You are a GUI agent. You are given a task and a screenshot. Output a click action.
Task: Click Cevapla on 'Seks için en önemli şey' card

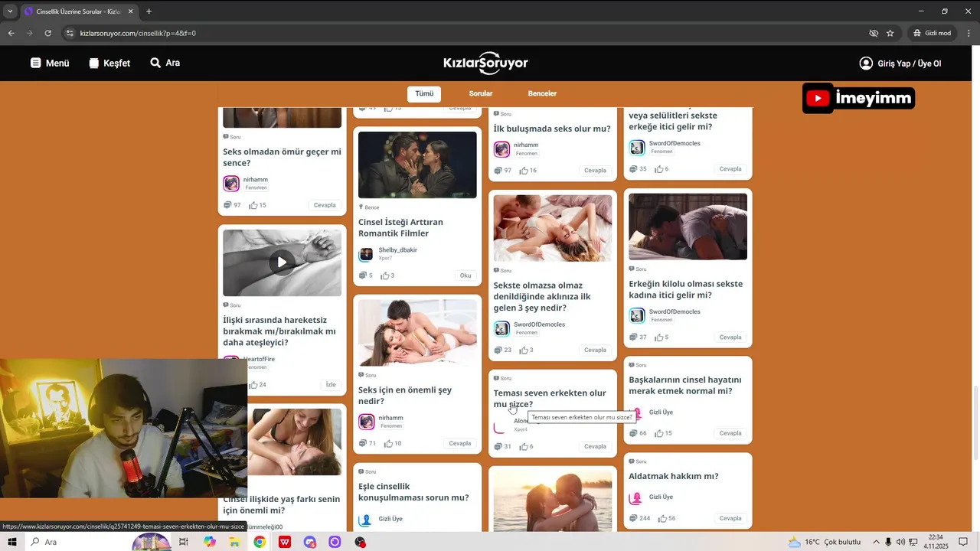[460, 444]
